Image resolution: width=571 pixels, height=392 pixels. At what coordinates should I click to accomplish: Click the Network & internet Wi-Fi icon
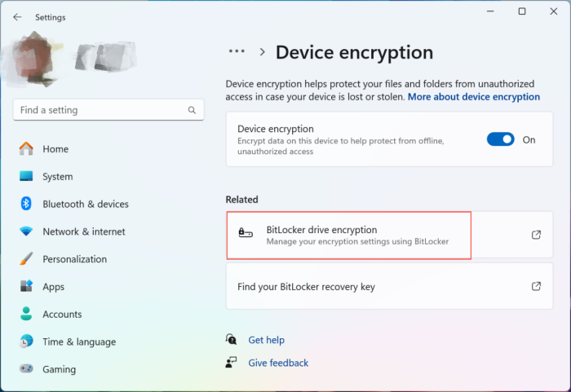(x=26, y=231)
